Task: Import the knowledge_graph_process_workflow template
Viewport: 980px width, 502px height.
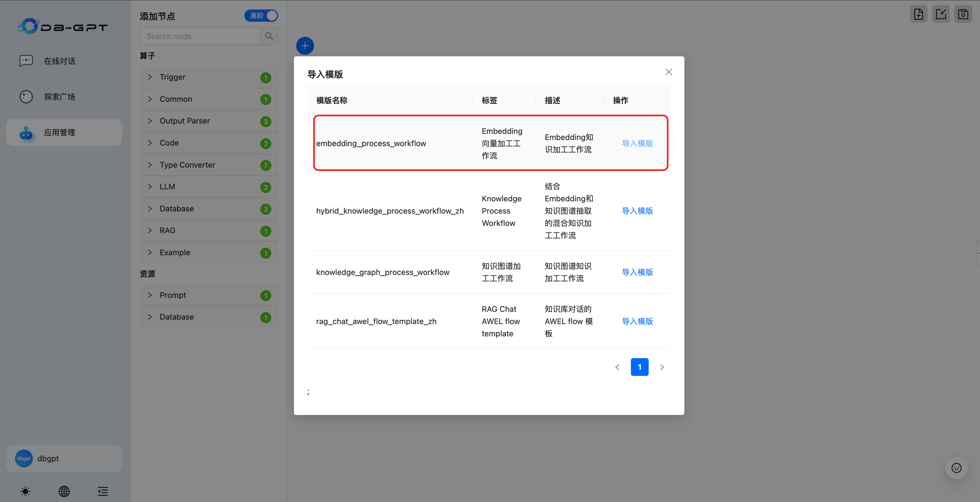Action: (637, 272)
